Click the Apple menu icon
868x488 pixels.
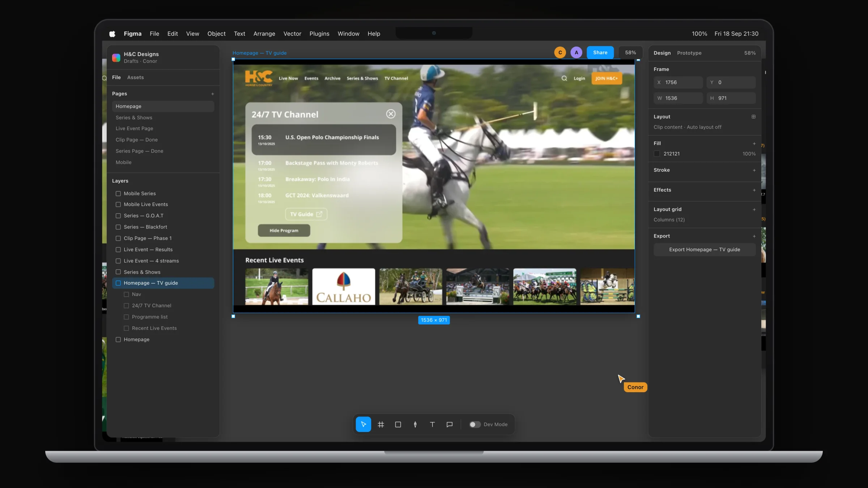tap(112, 34)
